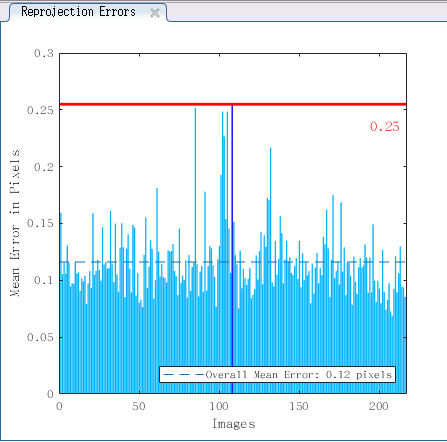Screen dimensions: 447x442
Task: Select the tall bar near image 171
Action: (x=333, y=294)
